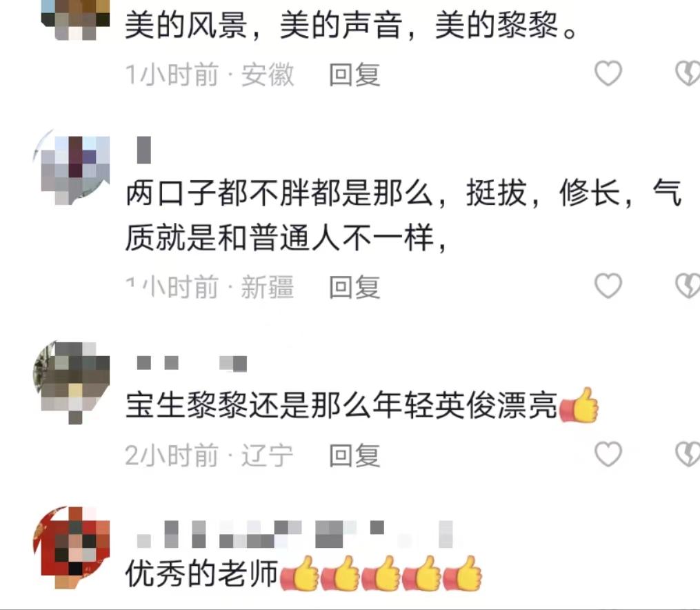
Task: Reply to the 辽宁 comment via 回复
Action: click(354, 455)
